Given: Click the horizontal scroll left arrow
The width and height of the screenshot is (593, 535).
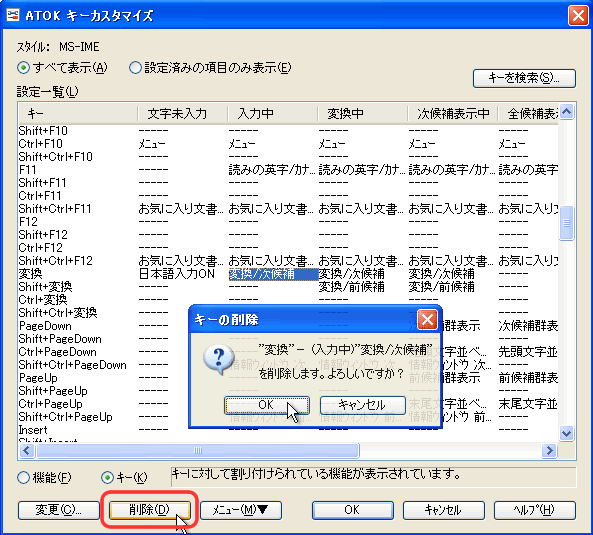Looking at the screenshot, I should pyautogui.click(x=27, y=450).
